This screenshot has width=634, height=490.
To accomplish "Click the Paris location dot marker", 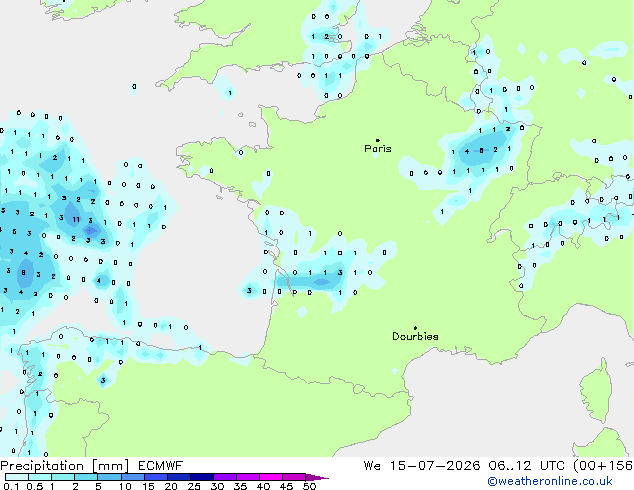I will click(x=378, y=140).
